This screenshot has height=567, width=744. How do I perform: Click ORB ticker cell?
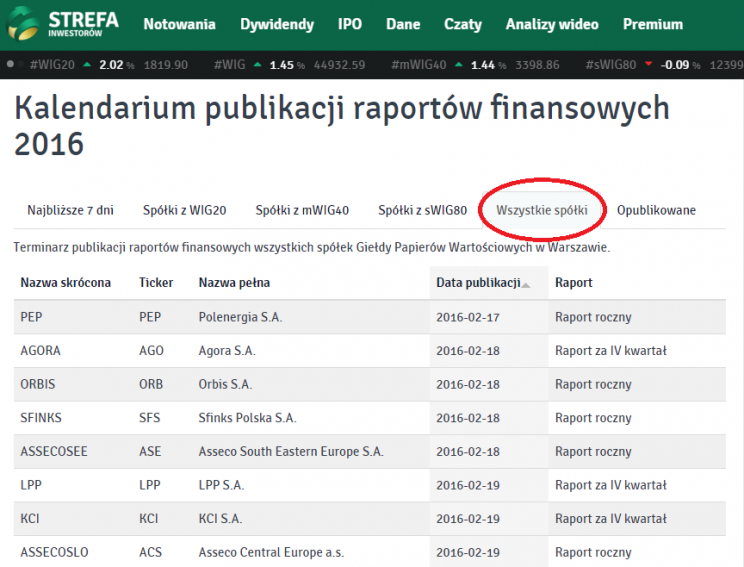[151, 384]
